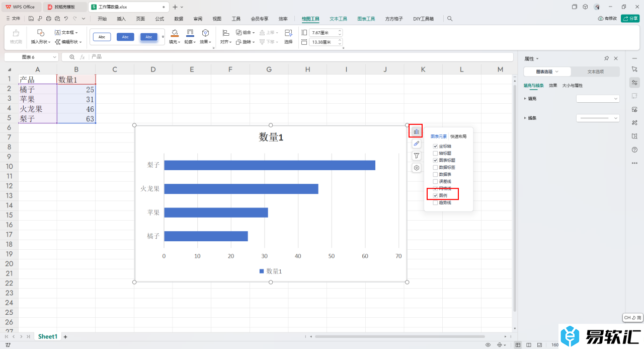Open the help question-mark icon in sidebar
644x349 pixels.
point(634,150)
